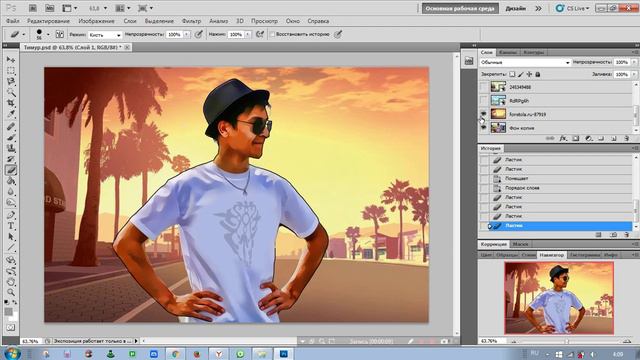Toggle lock image pixels brush icon
Image resolution: width=640 pixels, height=360 pixels.
tap(521, 74)
